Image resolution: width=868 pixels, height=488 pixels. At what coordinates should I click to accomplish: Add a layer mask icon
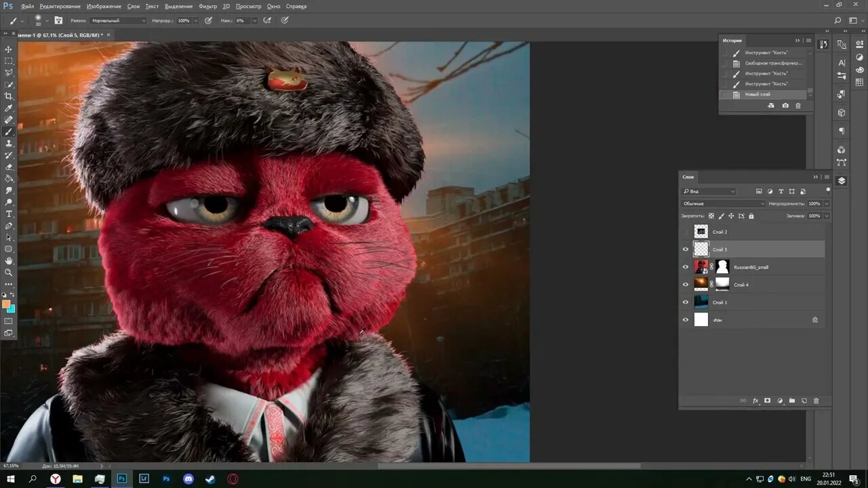(x=768, y=401)
